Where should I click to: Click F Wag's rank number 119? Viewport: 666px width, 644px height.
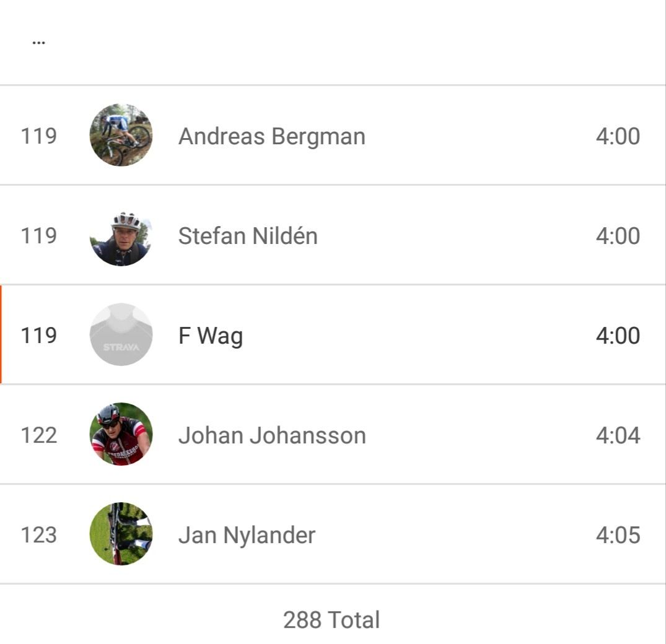pos(38,336)
